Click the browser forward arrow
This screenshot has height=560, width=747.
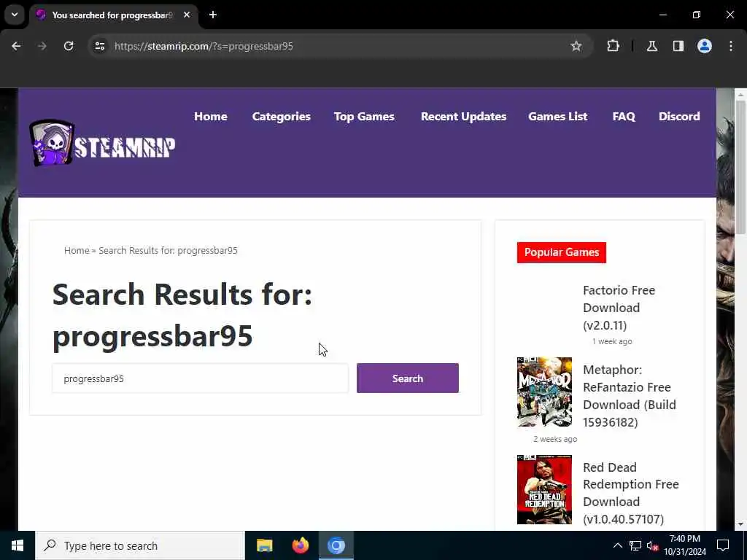(x=42, y=46)
